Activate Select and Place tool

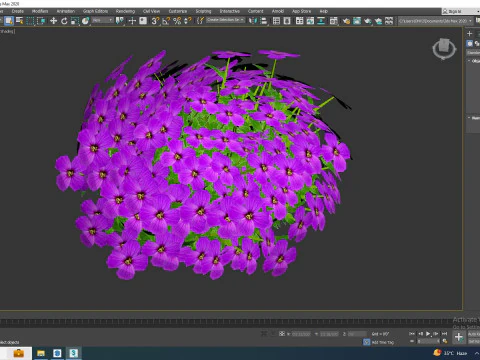86,21
